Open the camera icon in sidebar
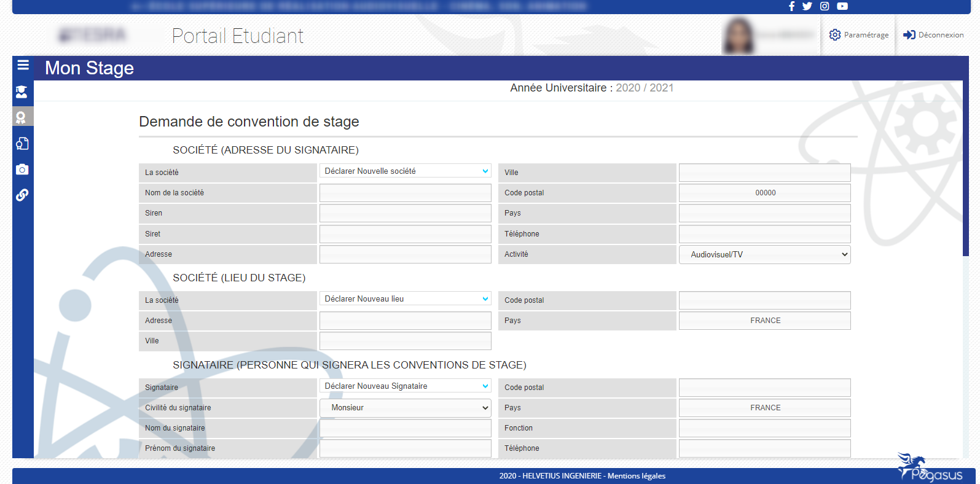This screenshot has width=980, height=484. coord(22,170)
